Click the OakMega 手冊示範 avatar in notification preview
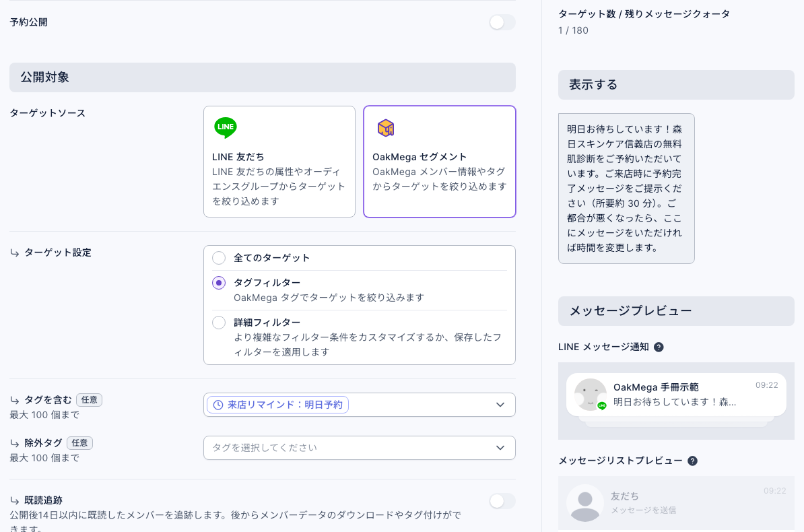Screen dimensions: 804x532 coord(590,395)
